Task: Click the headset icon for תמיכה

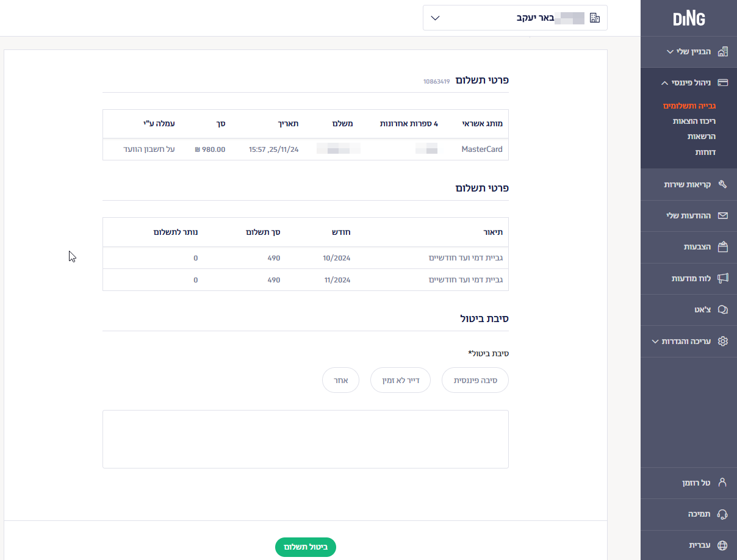Action: (723, 514)
